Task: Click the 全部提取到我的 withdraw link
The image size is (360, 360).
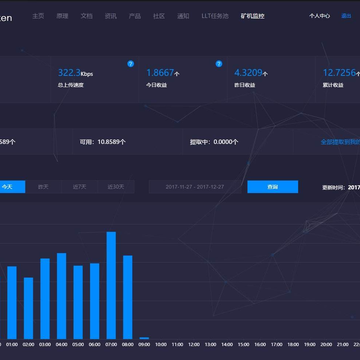Action: click(x=340, y=142)
